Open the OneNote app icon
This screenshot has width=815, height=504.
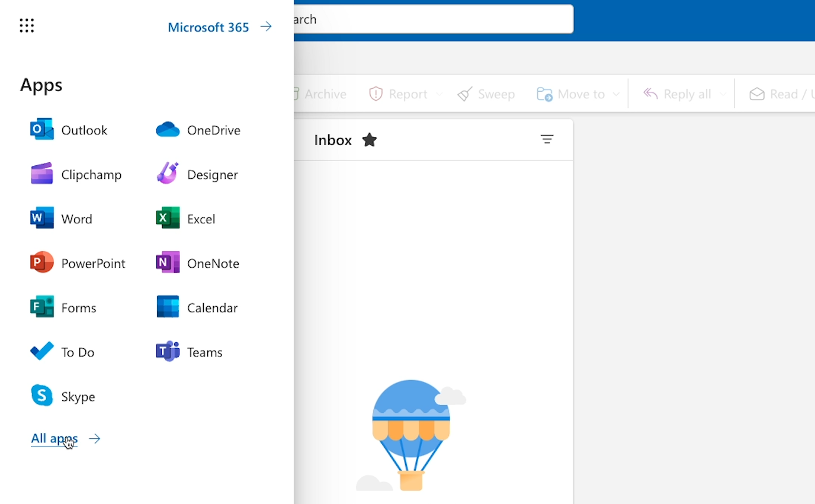(x=168, y=263)
